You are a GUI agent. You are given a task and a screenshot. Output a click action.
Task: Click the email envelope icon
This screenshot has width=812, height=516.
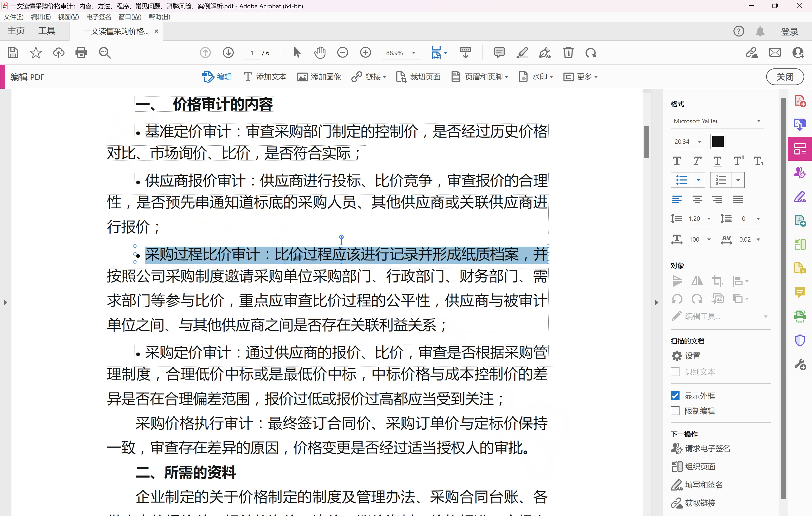click(775, 53)
